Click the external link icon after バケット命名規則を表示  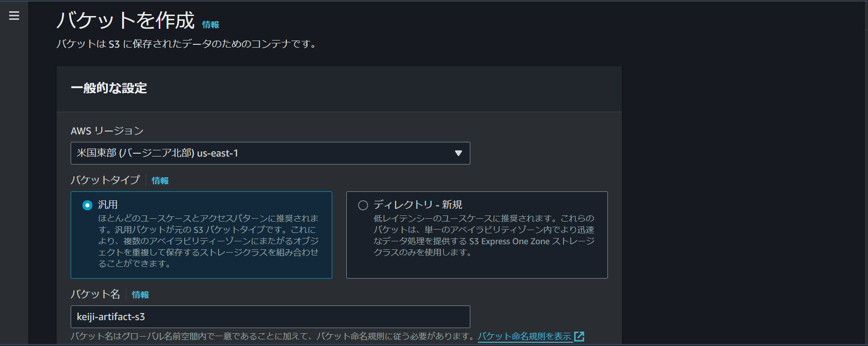point(580,337)
